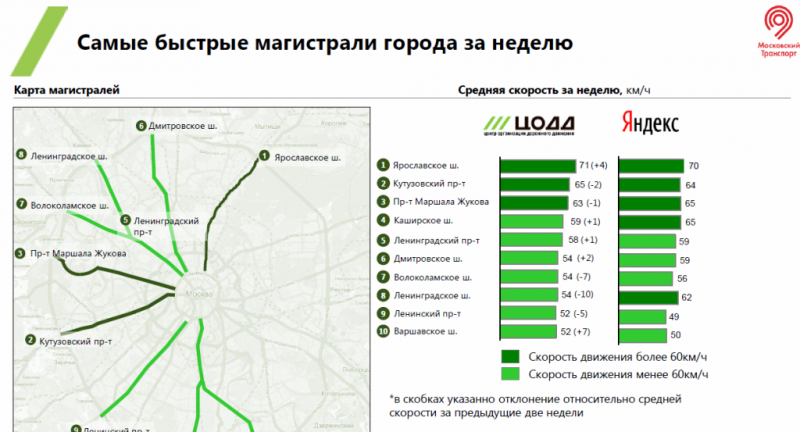Click the value '59 (+1)' for Каширское ш.
Screen dimensions: 800x432
(585, 221)
